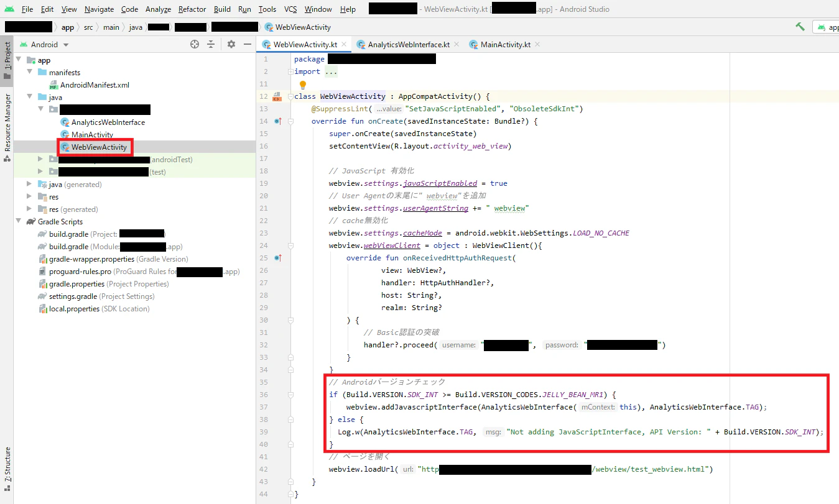The image size is (839, 504).
Task: Close the MainActivity.kt editor tab
Action: 537,44
